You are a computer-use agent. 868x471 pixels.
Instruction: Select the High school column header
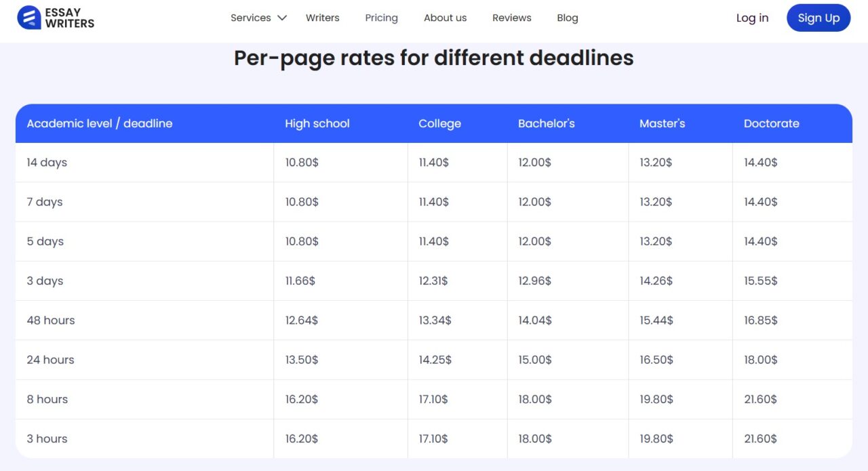(317, 123)
